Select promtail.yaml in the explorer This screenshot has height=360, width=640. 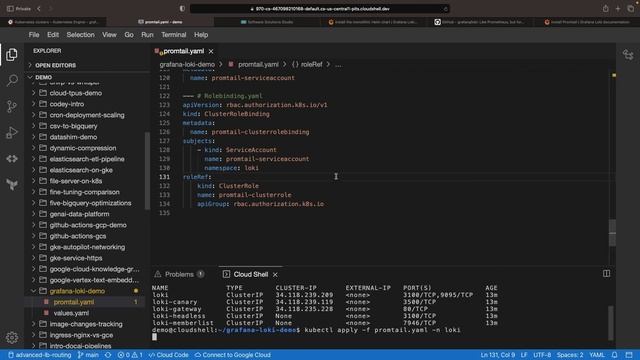(74, 302)
